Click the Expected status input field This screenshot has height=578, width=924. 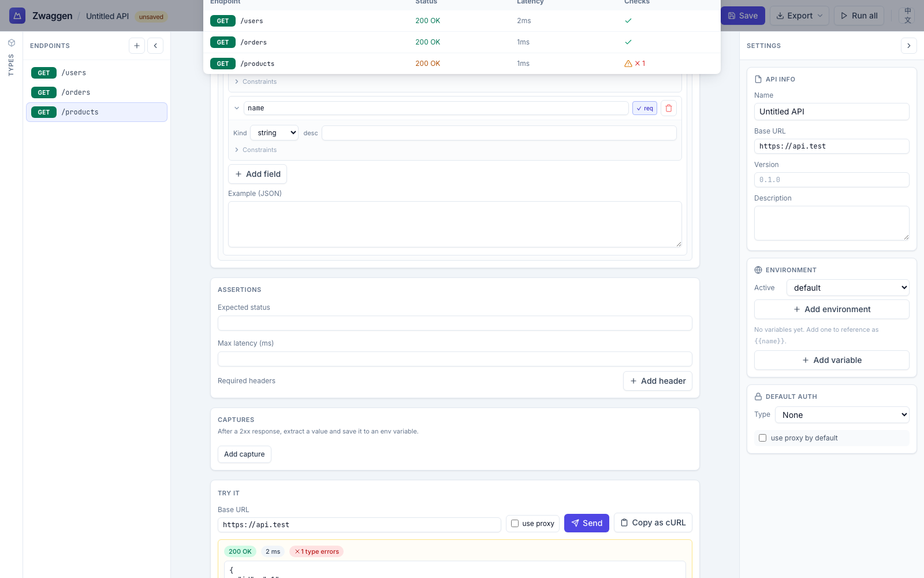(x=454, y=323)
